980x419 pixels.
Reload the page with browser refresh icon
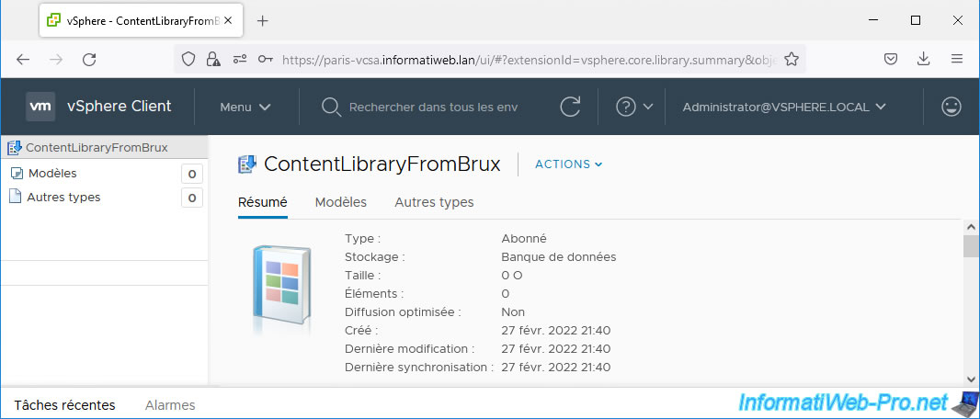click(x=89, y=60)
